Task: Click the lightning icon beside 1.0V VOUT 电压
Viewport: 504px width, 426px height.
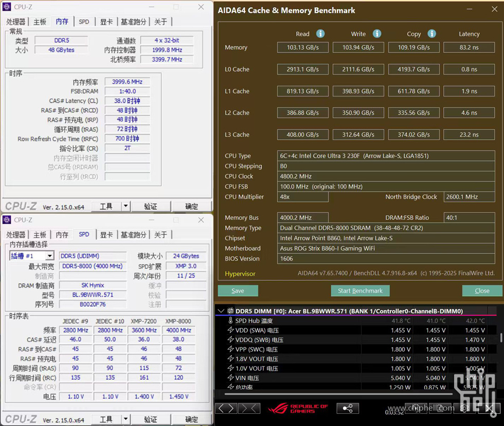Action: pos(230,368)
